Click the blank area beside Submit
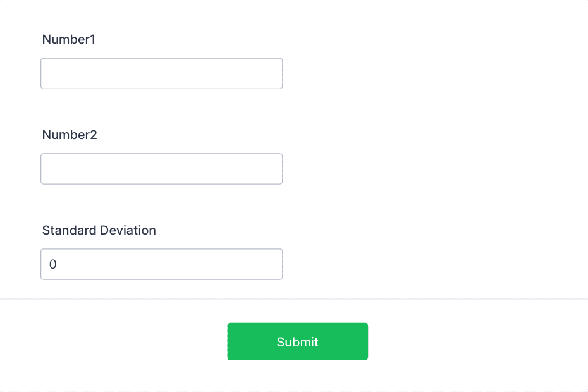 pos(462,341)
